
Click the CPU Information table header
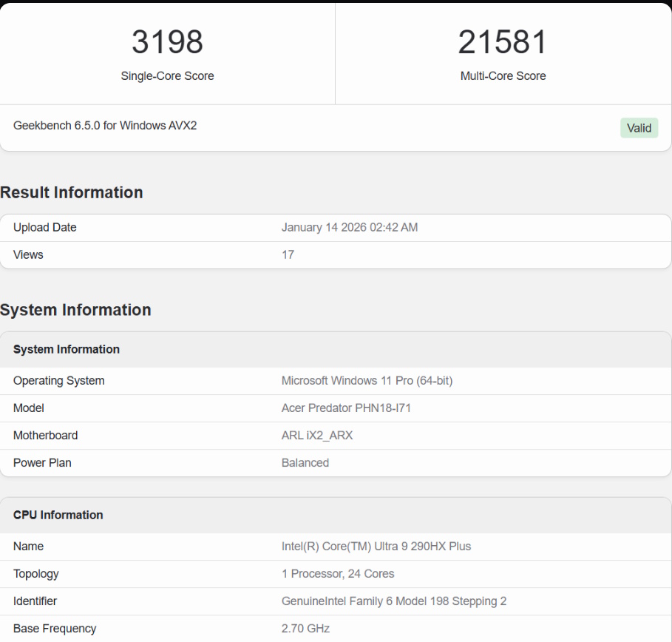tap(58, 516)
